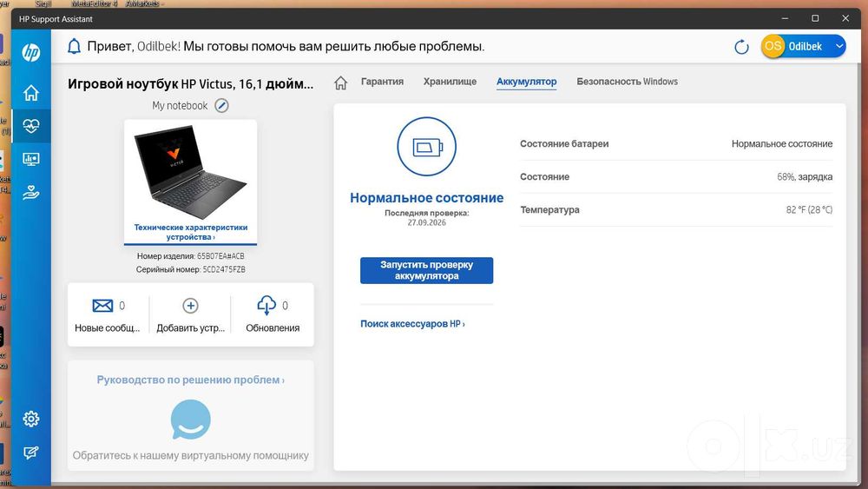Switch to the Хранилище tab
The height and width of the screenshot is (489, 868).
450,82
